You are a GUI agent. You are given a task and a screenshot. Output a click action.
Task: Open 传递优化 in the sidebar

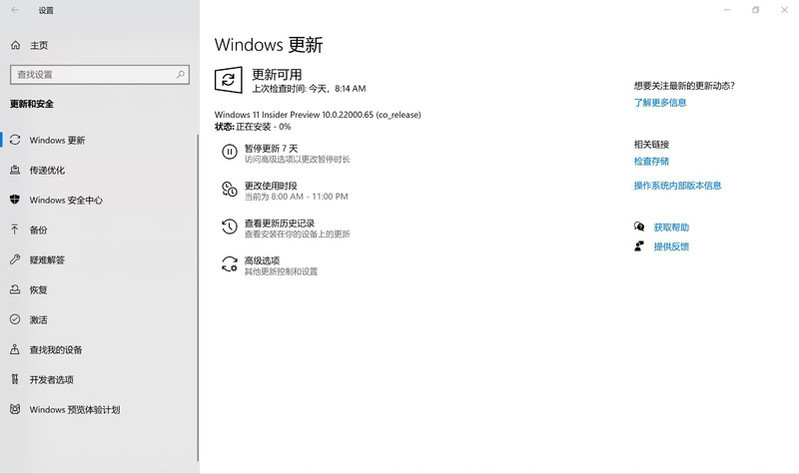click(47, 170)
